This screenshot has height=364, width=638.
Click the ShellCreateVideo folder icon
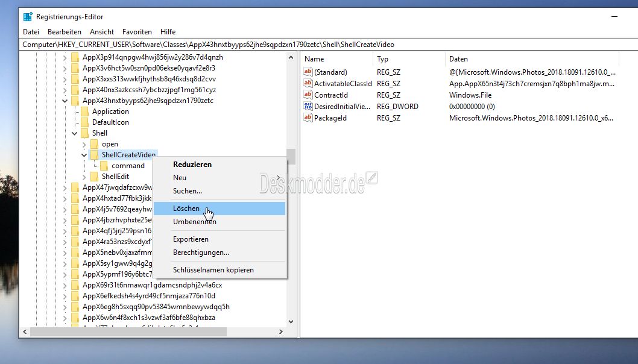click(95, 155)
